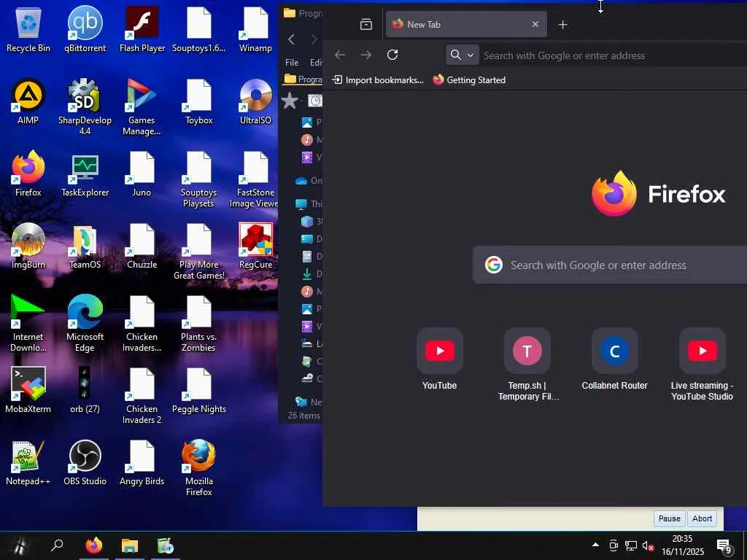This screenshot has height=560, width=747.
Task: Click the Firefox back arrow button
Action: tap(340, 55)
